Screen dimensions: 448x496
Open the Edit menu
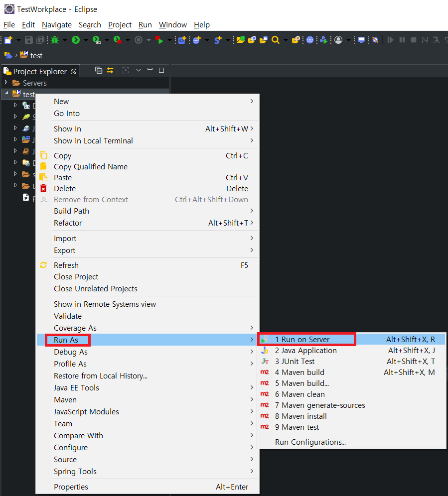coord(28,25)
